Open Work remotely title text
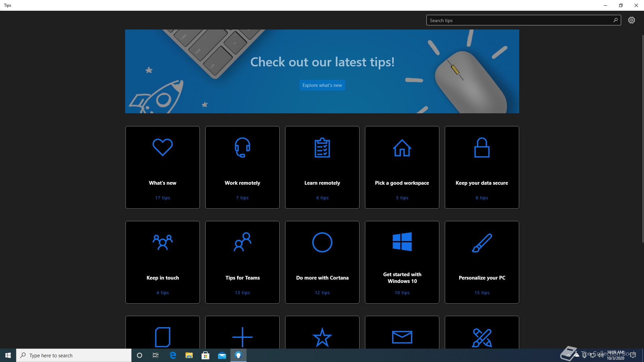Viewport: 644px width, 362px height. [243, 183]
